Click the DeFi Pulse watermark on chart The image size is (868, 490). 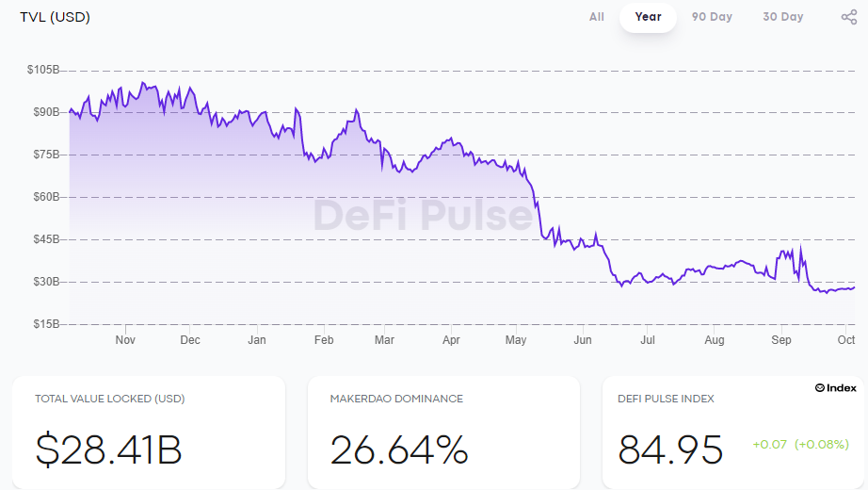[x=423, y=216]
